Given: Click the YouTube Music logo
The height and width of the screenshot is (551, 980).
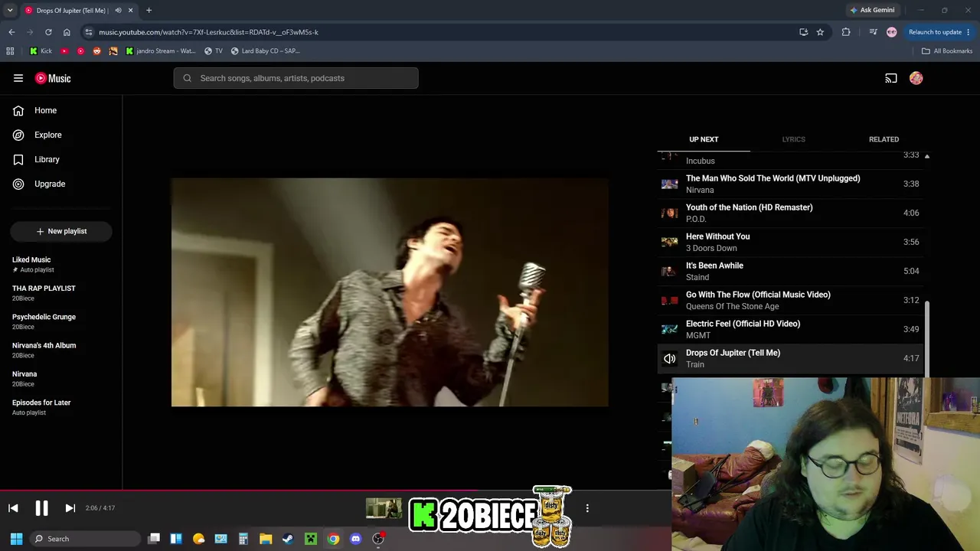Looking at the screenshot, I should (53, 78).
